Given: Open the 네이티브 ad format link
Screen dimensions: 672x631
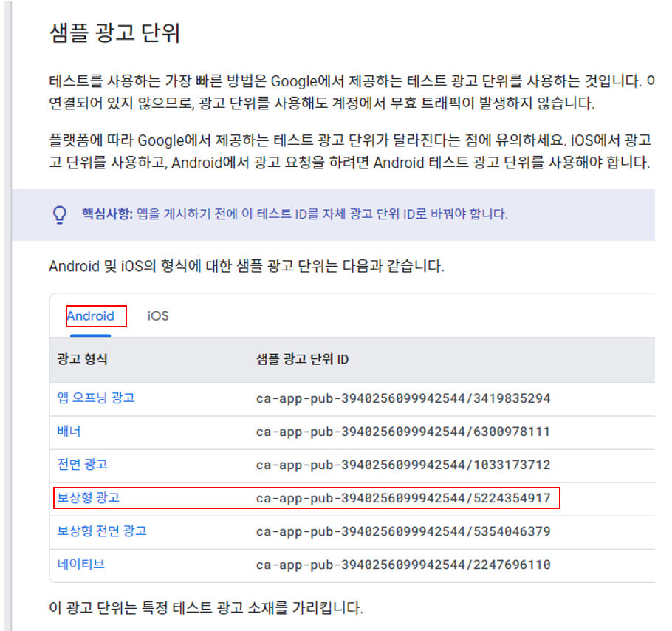Looking at the screenshot, I should coord(81,564).
